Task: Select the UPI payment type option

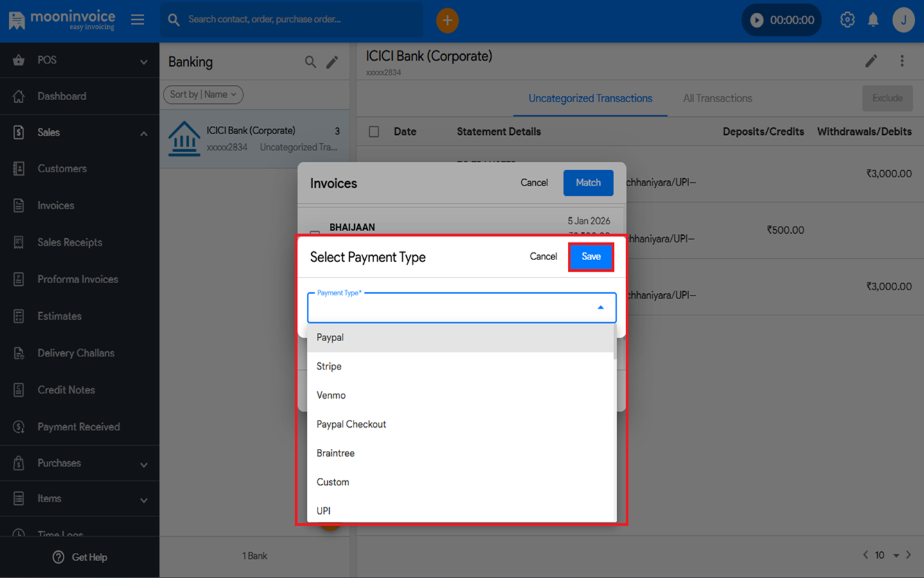Action: pos(323,511)
